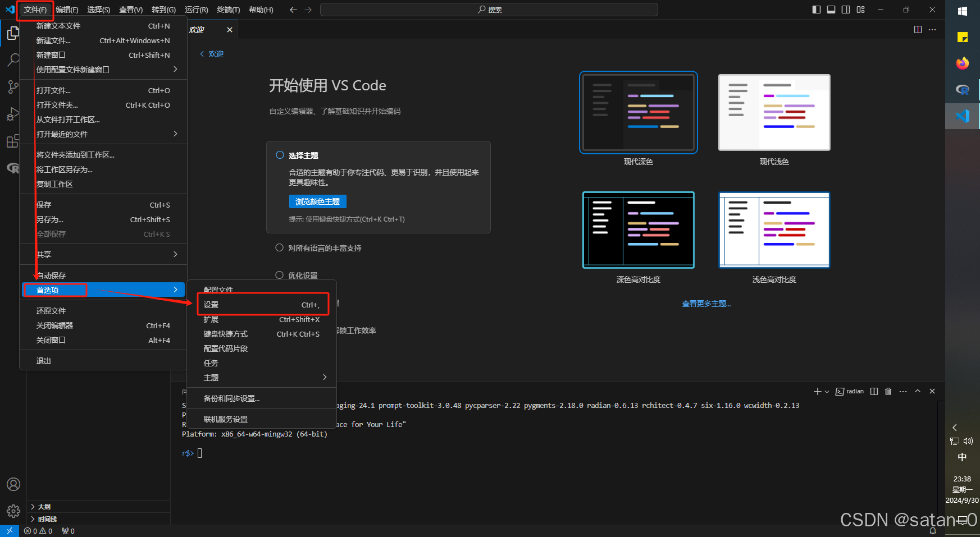
Task: Select the 对所有语言的丰富支持 step
Action: tap(279, 247)
